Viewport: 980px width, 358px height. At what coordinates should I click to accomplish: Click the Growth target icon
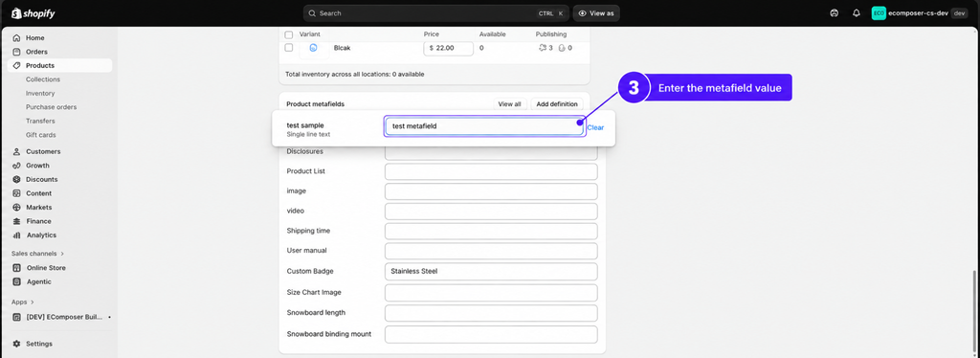pos(16,166)
